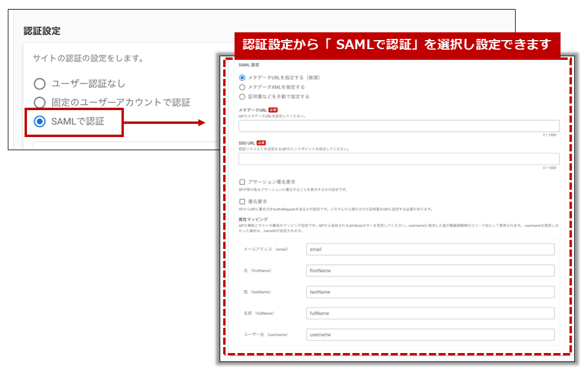Click the SSO URL field label
Image resolution: width=588 pixels, height=371 pixels.
pos(246,143)
